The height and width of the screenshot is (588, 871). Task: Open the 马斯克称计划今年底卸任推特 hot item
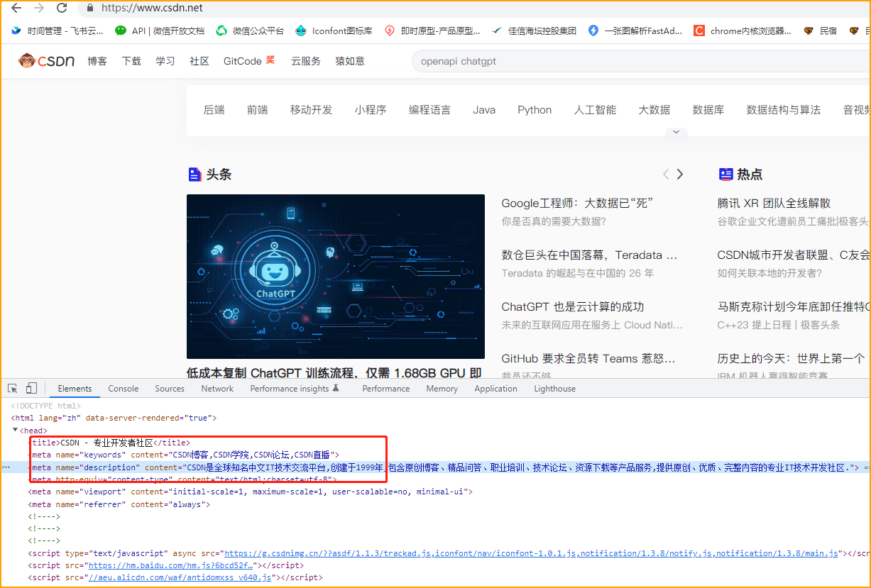(x=794, y=307)
